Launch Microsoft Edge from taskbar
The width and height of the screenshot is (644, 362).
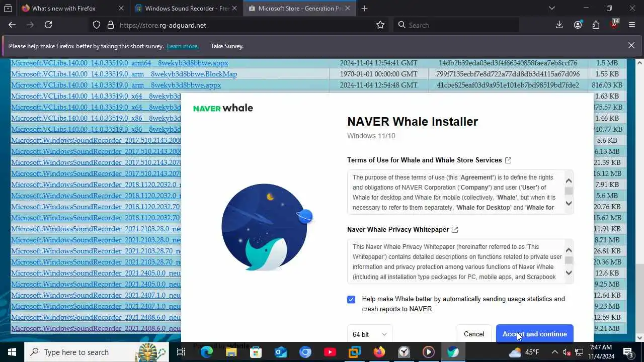click(x=206, y=352)
